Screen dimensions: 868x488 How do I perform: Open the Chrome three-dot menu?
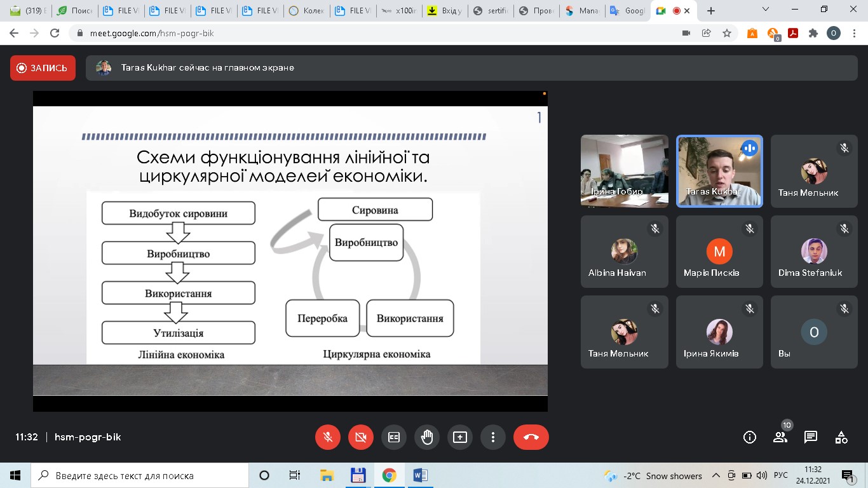point(853,33)
